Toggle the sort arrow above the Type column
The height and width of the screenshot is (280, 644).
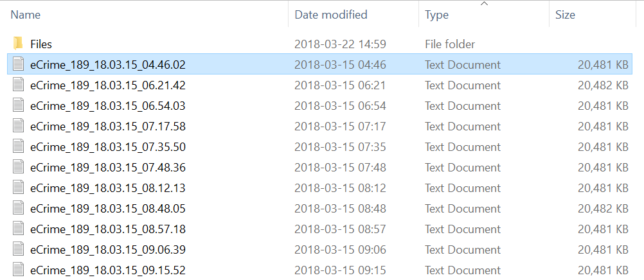[x=484, y=4]
